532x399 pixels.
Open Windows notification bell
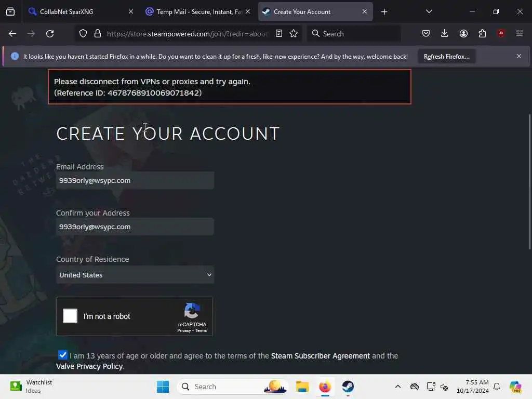tap(497, 387)
